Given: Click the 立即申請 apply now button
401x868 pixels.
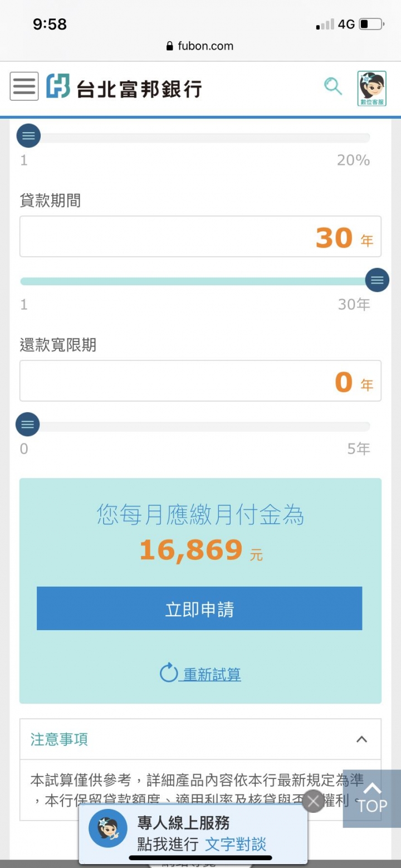Looking at the screenshot, I should (199, 608).
